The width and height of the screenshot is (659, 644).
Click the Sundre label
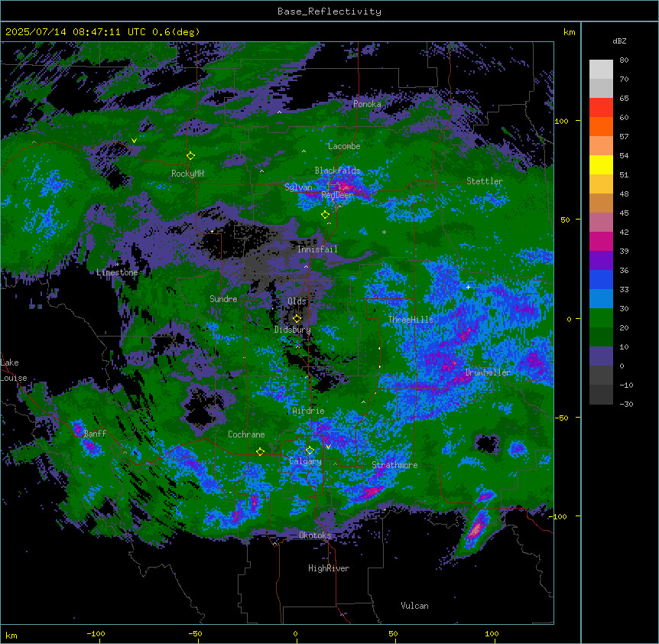(223, 299)
